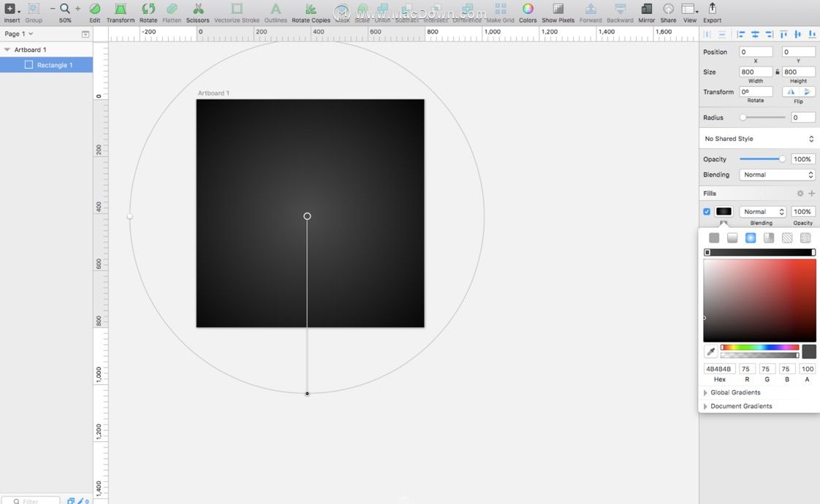Select the radial gradient fill type
Screen dimensions: 820x504
pos(751,238)
